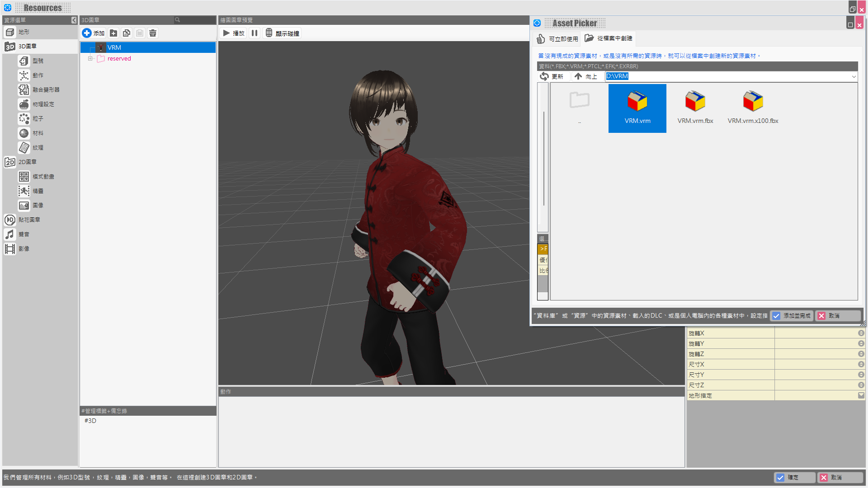The width and height of the screenshot is (868, 488).
Task: Open the 影像 video resource category
Action: pyautogui.click(x=40, y=249)
